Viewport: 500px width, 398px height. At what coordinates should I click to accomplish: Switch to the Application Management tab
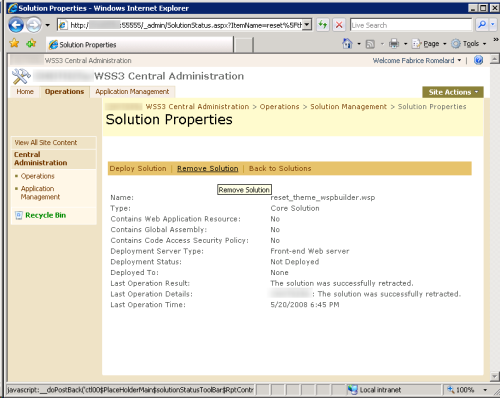click(132, 92)
